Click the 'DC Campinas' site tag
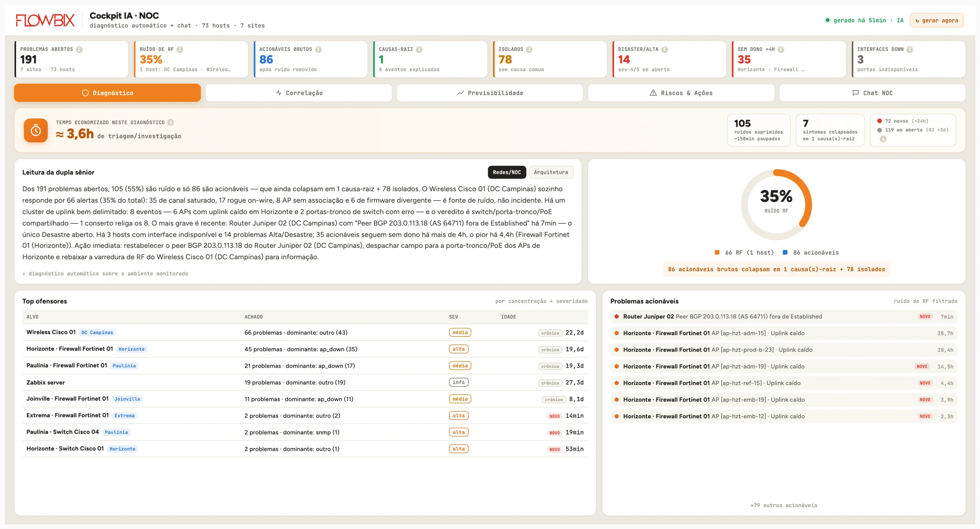 [x=97, y=332]
